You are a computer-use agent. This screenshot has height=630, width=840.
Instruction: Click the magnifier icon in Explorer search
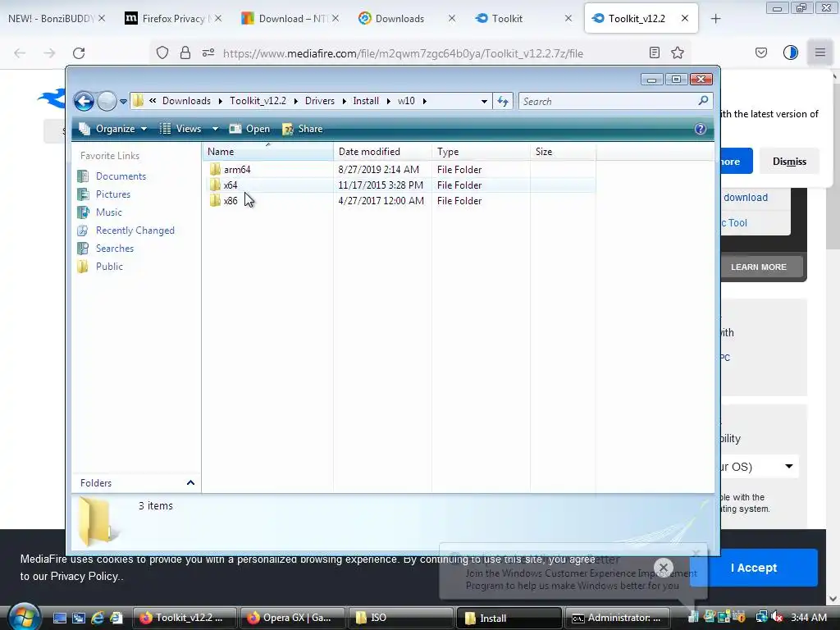[703, 100]
